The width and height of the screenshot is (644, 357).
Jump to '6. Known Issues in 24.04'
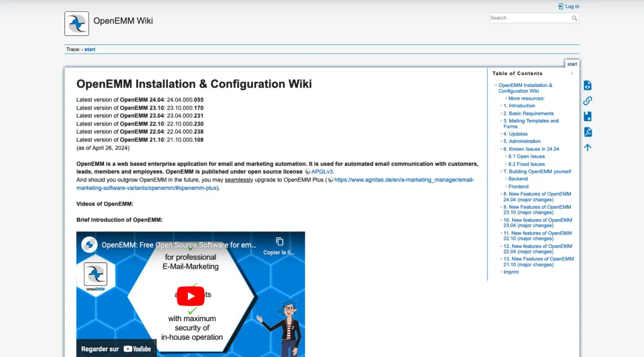click(x=531, y=149)
